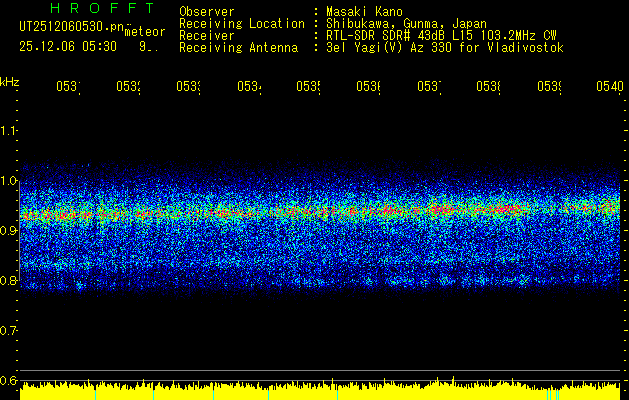
Task: Click the 'Receiving Location' label
Action: click(242, 24)
